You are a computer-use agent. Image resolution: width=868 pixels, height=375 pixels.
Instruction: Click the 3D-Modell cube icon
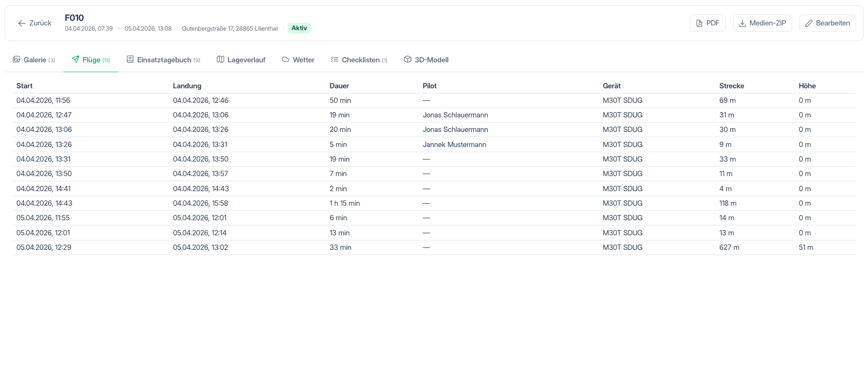pos(408,59)
